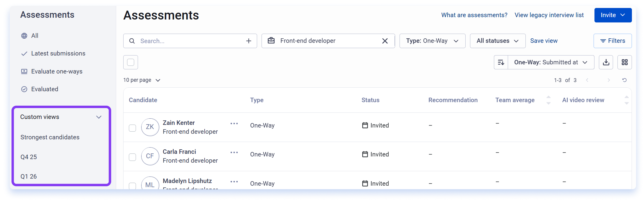The width and height of the screenshot is (644, 201).
Task: Clear the Front-end developer filter
Action: click(x=385, y=41)
